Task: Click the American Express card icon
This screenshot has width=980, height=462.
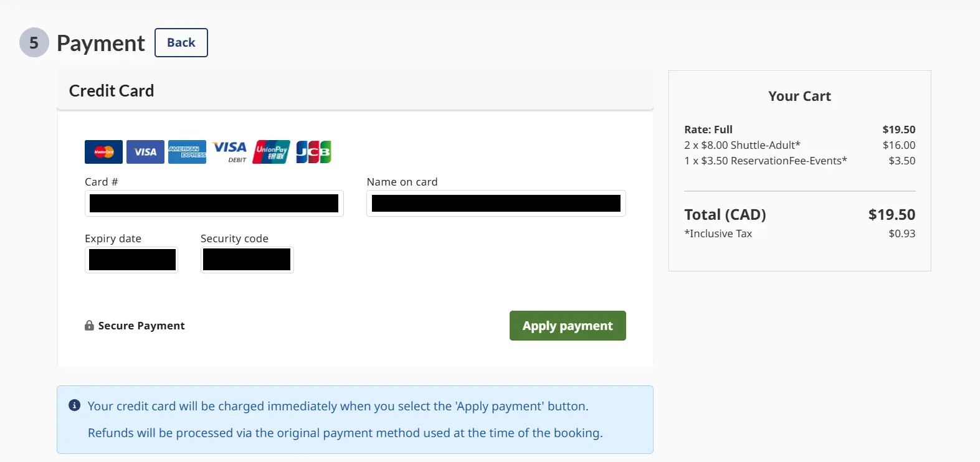Action: click(187, 152)
